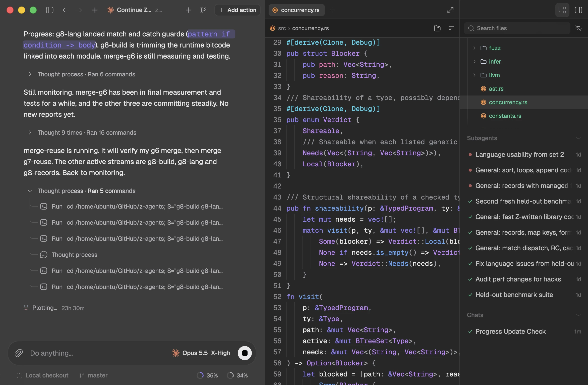Screen dimensions: 588x385
Task: Open the outline list icon in breadcrumb bar
Action: coord(451,28)
